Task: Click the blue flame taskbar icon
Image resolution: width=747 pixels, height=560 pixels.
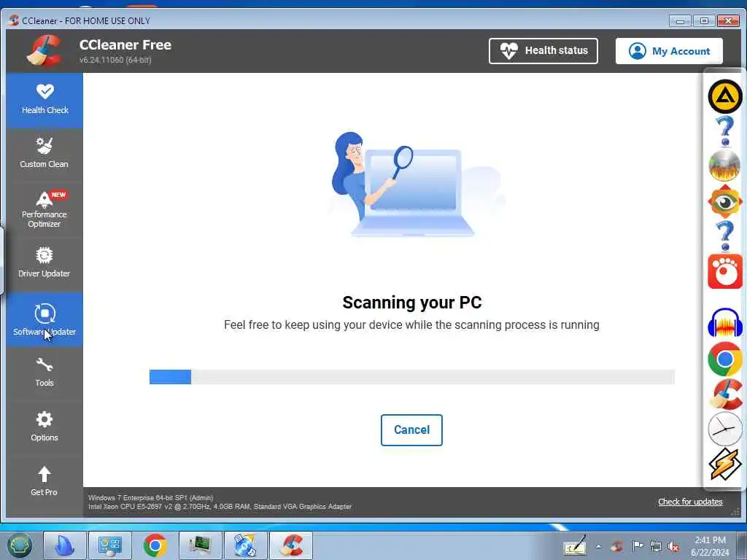Action: [x=65, y=545]
